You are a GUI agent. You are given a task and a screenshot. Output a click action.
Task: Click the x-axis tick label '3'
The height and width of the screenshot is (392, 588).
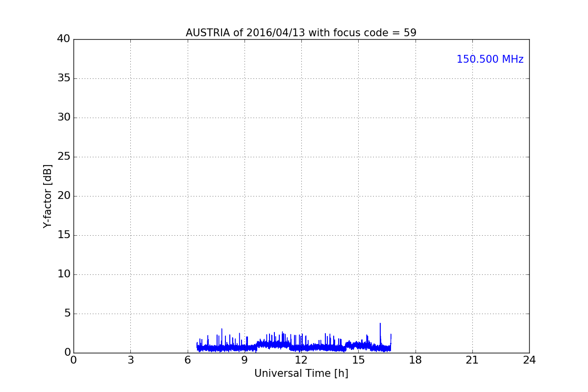130,360
